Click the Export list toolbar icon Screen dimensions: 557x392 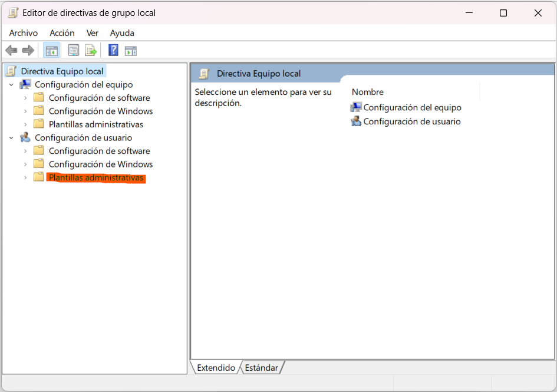tap(90, 50)
